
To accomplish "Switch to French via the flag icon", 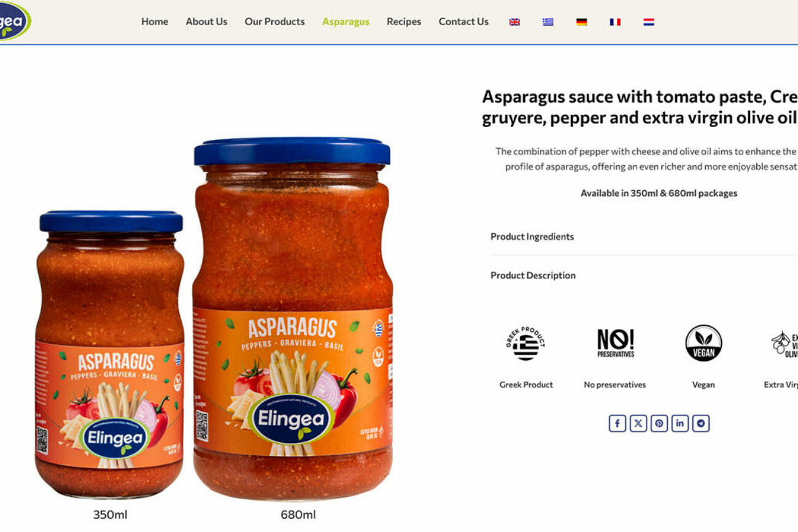I will click(615, 22).
